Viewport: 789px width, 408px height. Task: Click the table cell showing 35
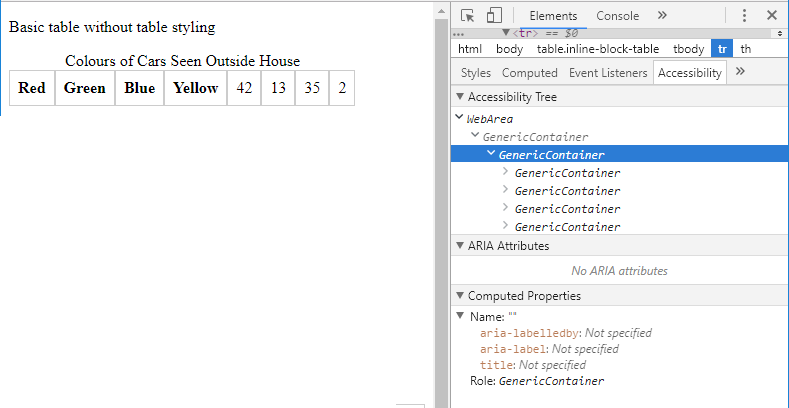(x=312, y=88)
